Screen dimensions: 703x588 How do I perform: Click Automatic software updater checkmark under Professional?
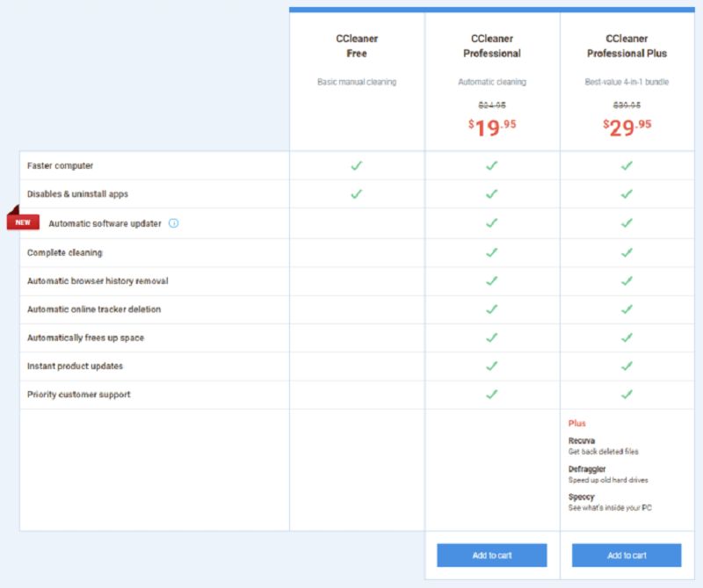tap(491, 223)
